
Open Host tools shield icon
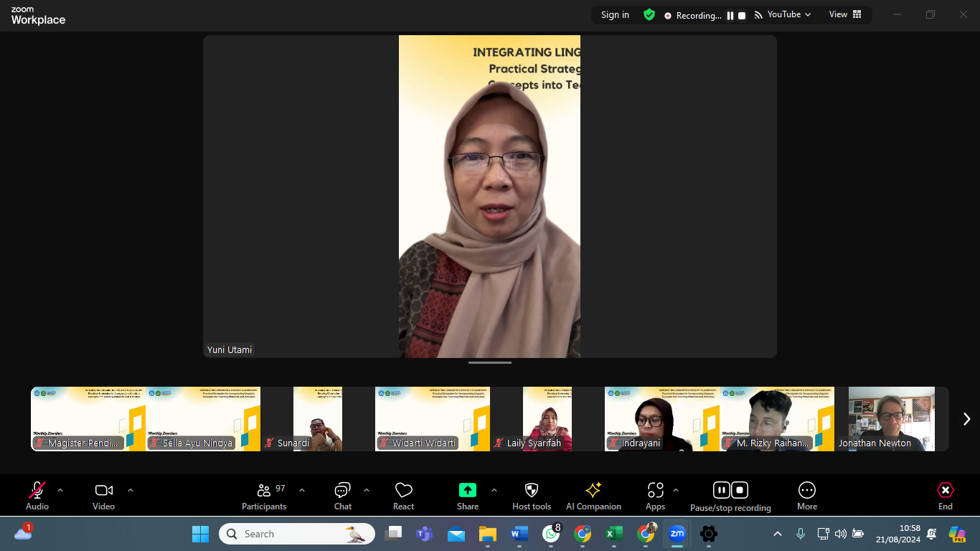click(x=531, y=490)
